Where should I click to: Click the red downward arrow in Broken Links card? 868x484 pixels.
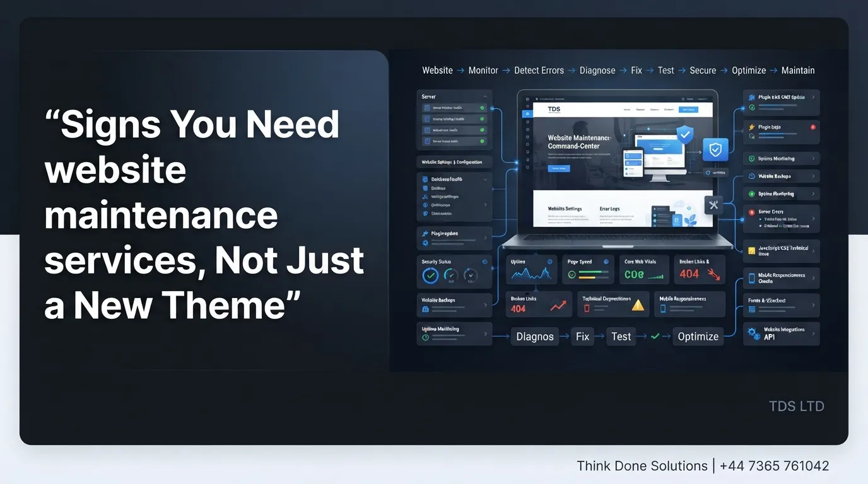click(x=713, y=274)
